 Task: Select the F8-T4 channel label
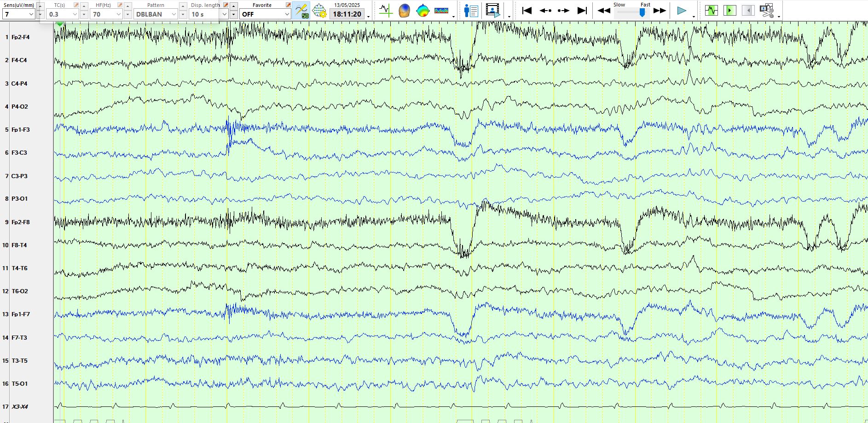tap(19, 245)
